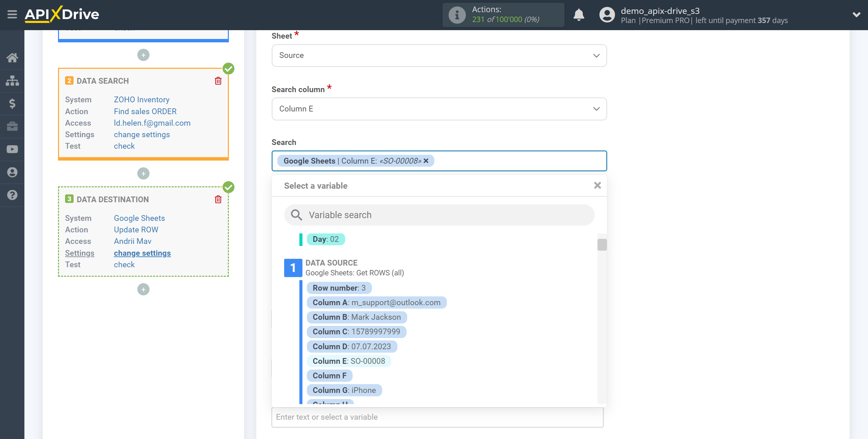Viewport: 868px width, 439px height.
Task: Open the video tutorials sidebar icon
Action: [x=12, y=149]
